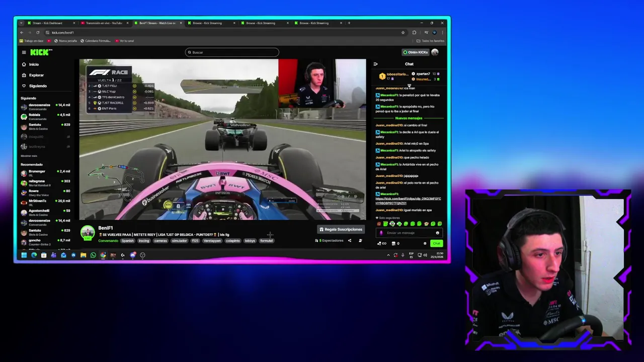
Task: Open MrStivenTc recommended channel
Action: (46, 202)
